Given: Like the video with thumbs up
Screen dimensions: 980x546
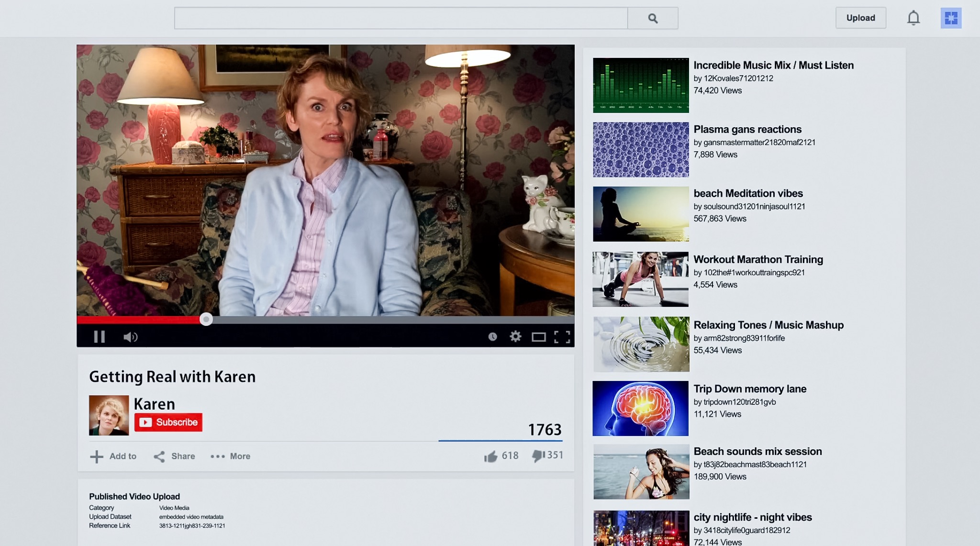Looking at the screenshot, I should (490, 457).
